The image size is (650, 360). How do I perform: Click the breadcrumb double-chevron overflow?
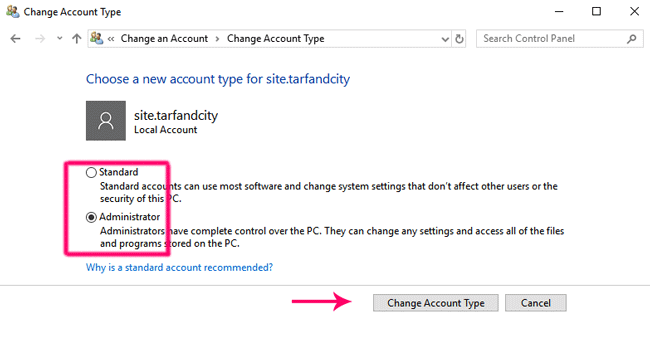[111, 39]
